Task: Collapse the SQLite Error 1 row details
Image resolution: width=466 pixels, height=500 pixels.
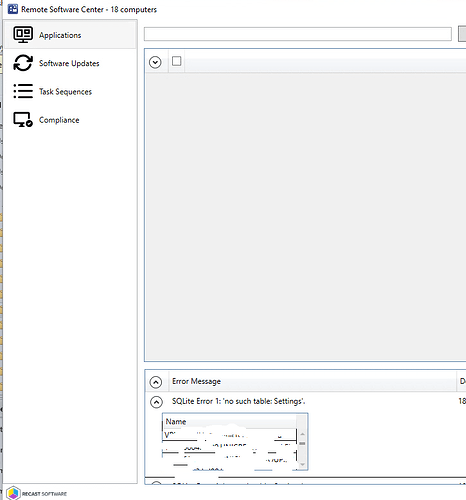Action: (156, 402)
